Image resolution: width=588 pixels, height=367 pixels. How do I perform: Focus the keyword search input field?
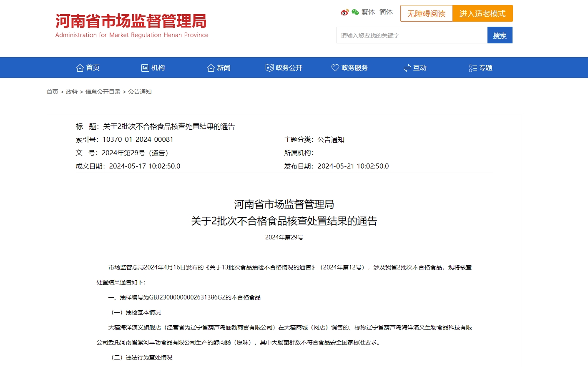(412, 35)
